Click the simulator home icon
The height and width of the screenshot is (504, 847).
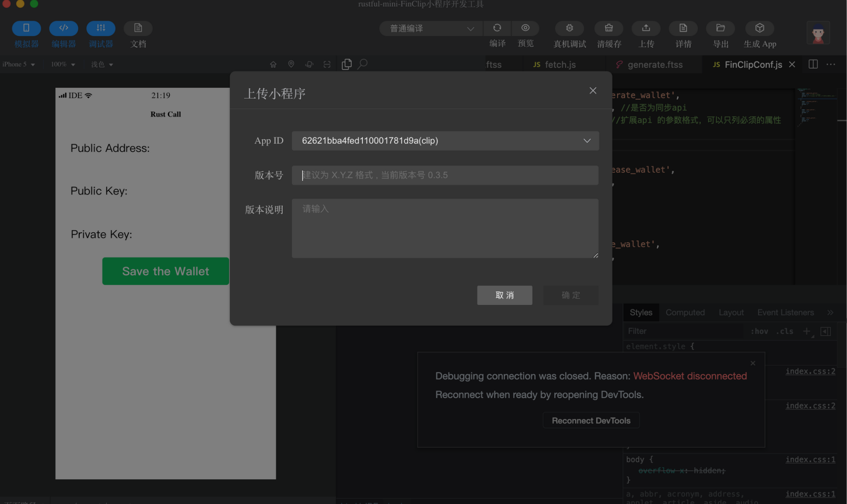(273, 65)
